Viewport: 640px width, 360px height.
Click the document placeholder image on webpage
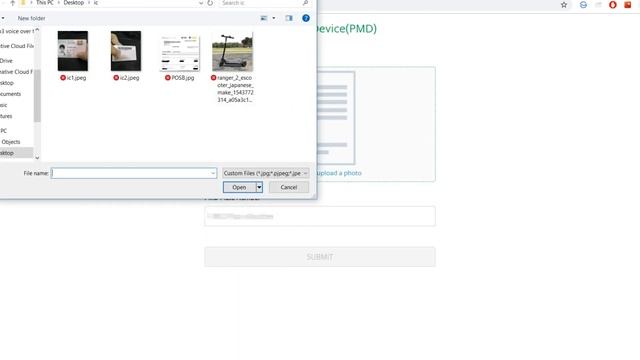(x=336, y=118)
